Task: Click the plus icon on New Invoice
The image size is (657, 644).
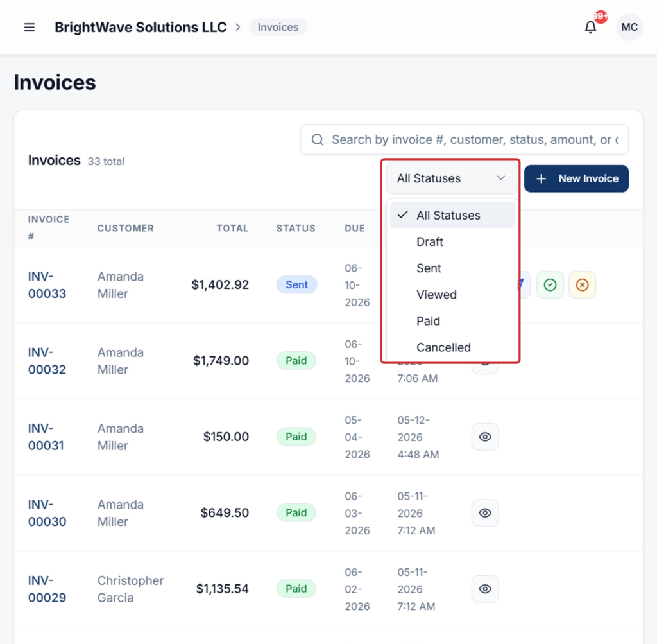Action: pyautogui.click(x=541, y=178)
